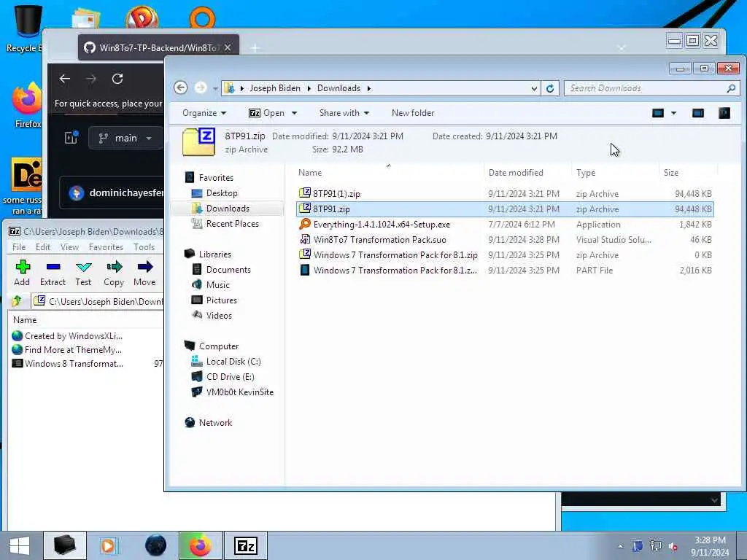Open the File menu in 7-Zip
Viewport: 747px width, 560px height.
[19, 246]
